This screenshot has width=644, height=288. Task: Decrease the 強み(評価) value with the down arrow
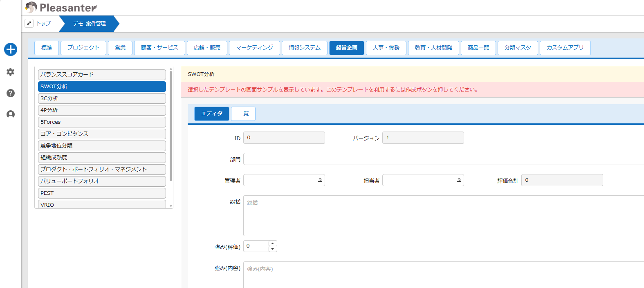point(273,249)
